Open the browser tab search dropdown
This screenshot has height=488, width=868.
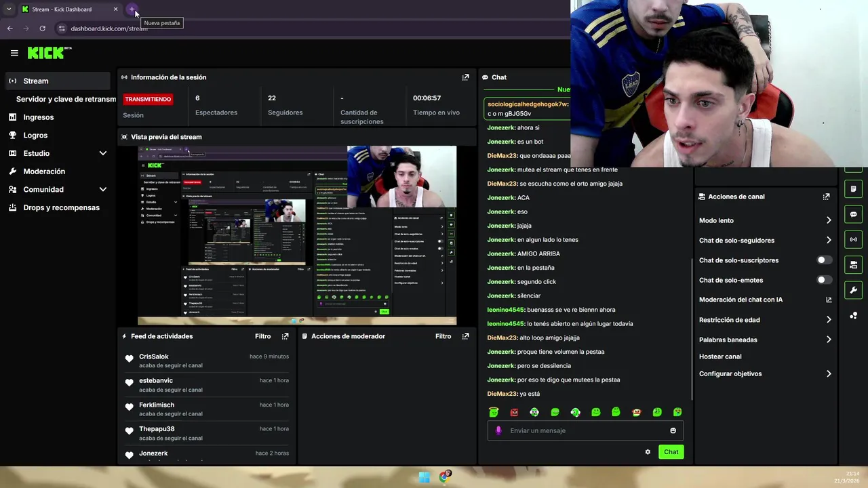tap(9, 9)
